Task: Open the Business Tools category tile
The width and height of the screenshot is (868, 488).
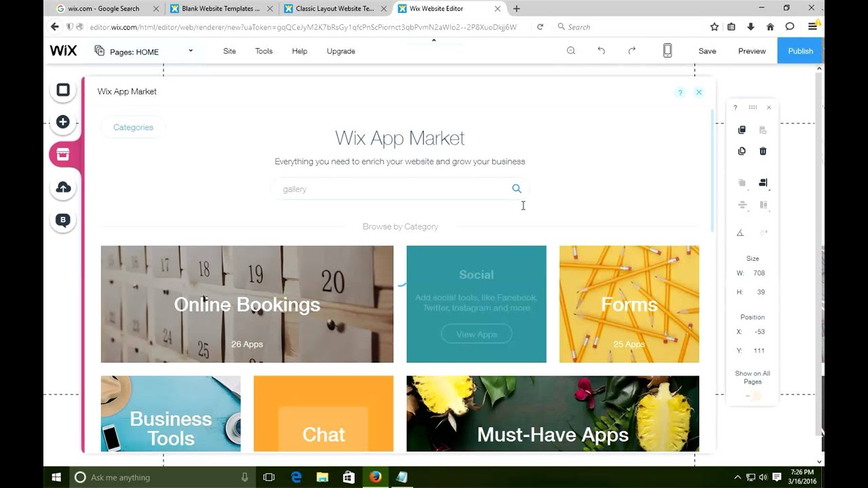Action: [x=171, y=413]
